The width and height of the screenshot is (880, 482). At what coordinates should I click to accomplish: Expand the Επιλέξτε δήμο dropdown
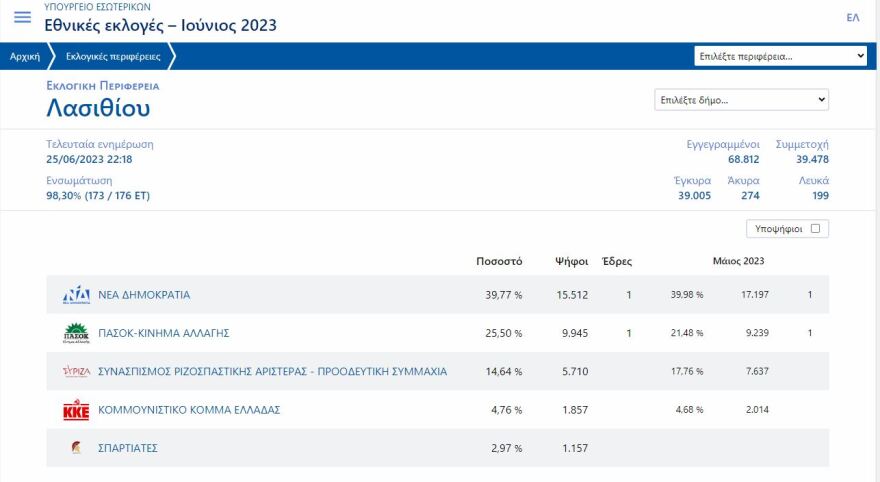point(741,100)
